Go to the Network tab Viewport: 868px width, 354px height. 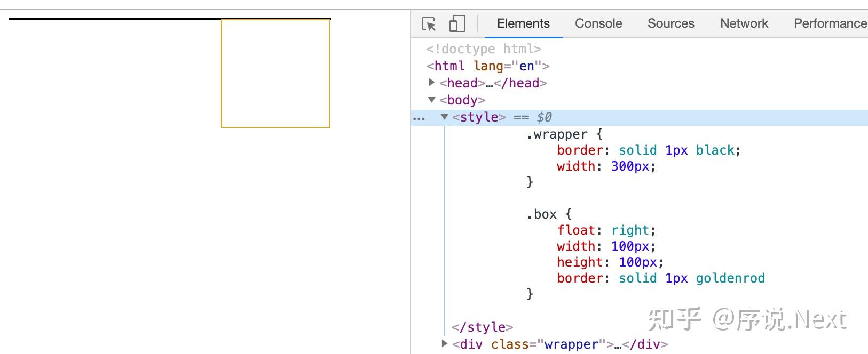click(744, 23)
